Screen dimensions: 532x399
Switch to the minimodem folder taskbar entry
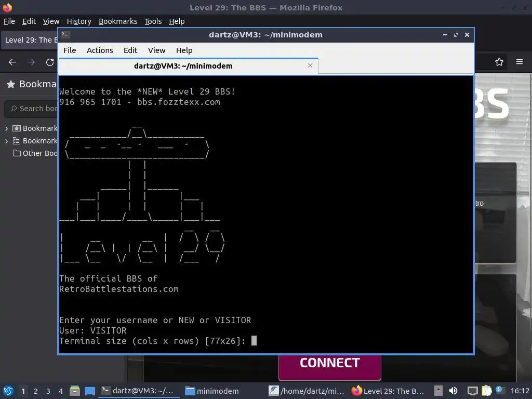click(x=212, y=391)
